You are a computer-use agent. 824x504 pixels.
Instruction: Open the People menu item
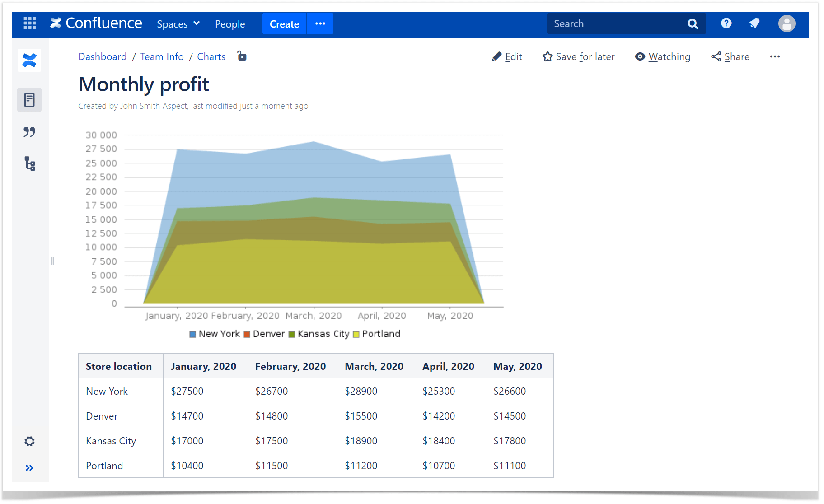click(x=230, y=24)
